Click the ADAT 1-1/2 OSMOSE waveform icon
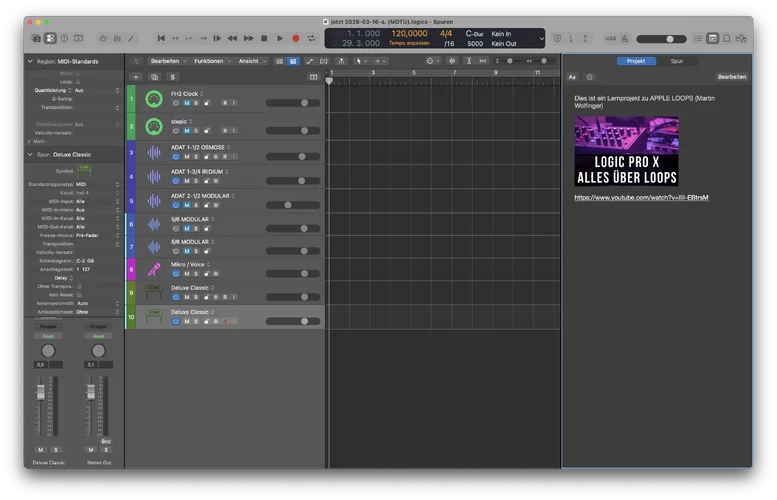The height and width of the screenshot is (500, 777). 154,152
